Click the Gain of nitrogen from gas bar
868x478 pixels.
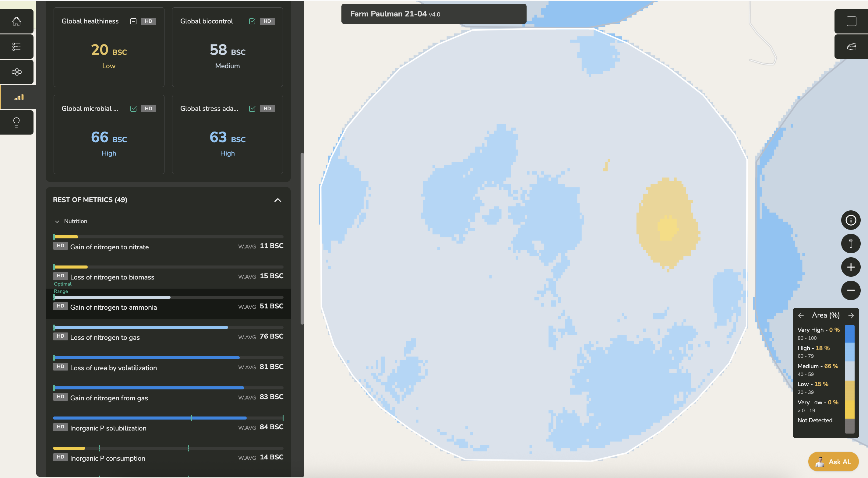pyautogui.click(x=168, y=388)
